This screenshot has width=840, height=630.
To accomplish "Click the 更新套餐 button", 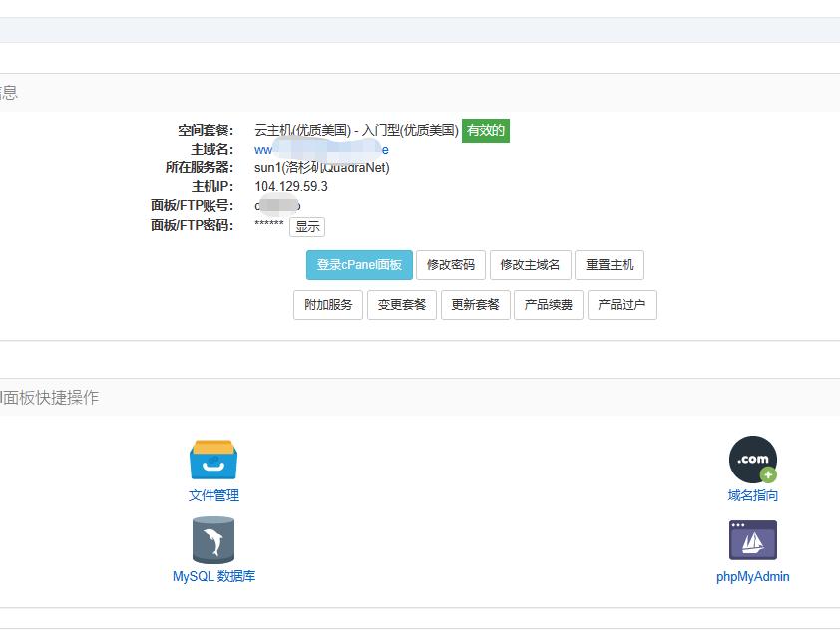I will [x=475, y=305].
